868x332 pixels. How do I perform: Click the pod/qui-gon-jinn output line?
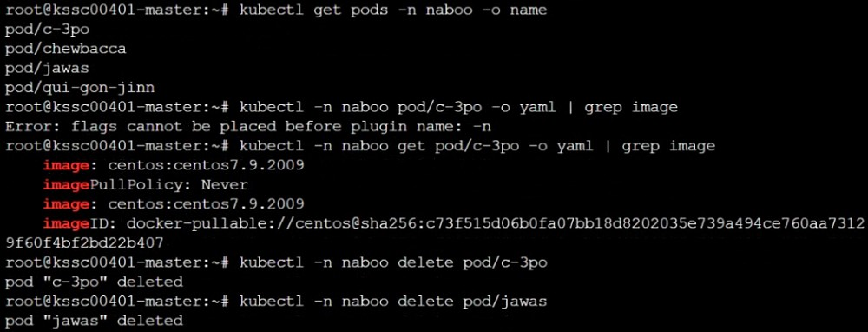[80, 88]
